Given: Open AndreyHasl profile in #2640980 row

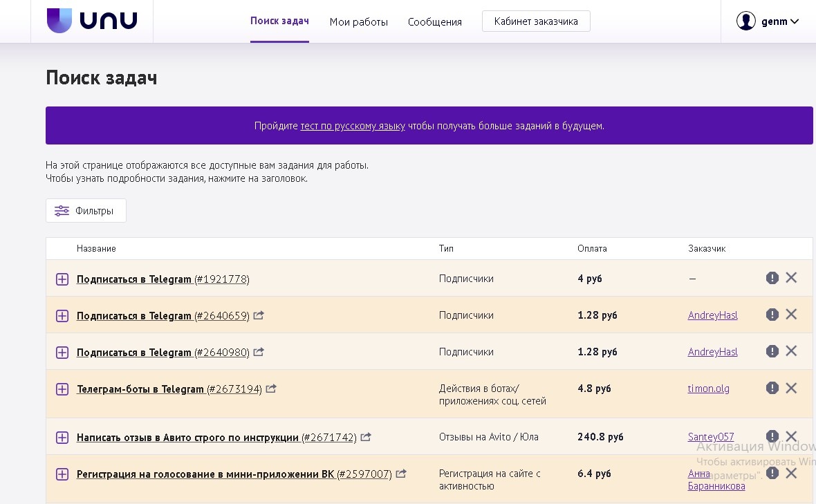Looking at the screenshot, I should pos(712,352).
